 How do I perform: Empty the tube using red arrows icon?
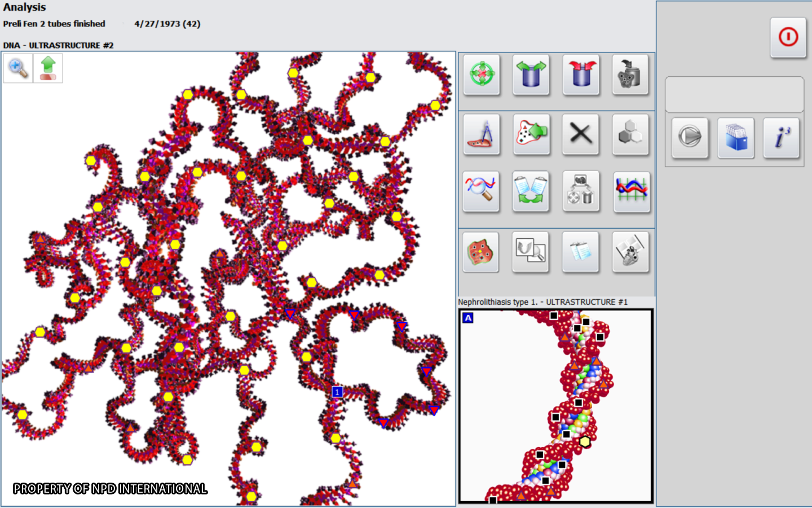[580, 75]
